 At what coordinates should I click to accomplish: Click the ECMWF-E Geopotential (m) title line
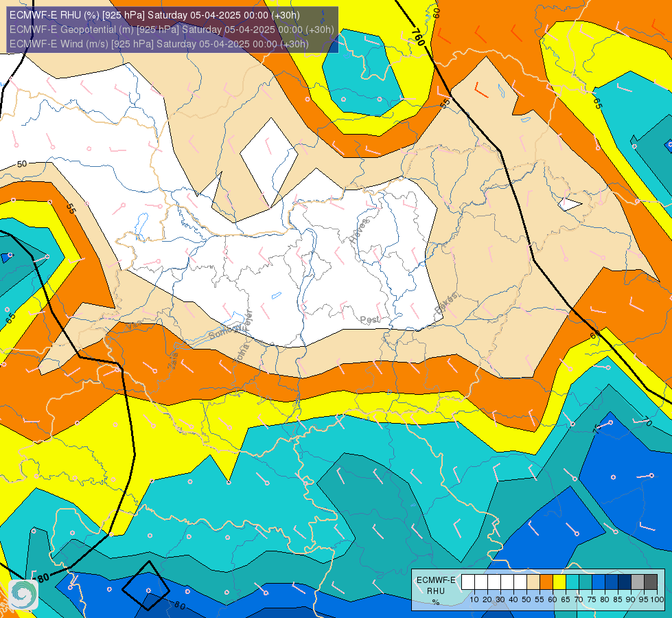coord(172,30)
